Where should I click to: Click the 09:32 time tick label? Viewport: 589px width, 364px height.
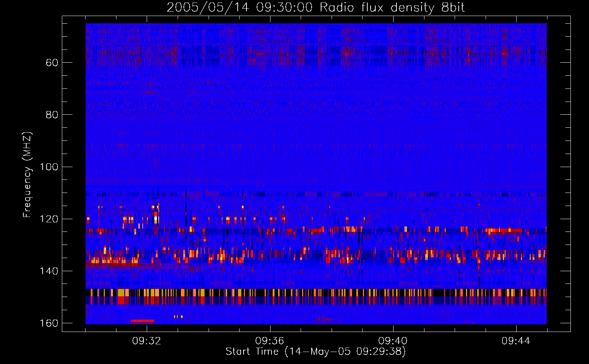tap(147, 341)
